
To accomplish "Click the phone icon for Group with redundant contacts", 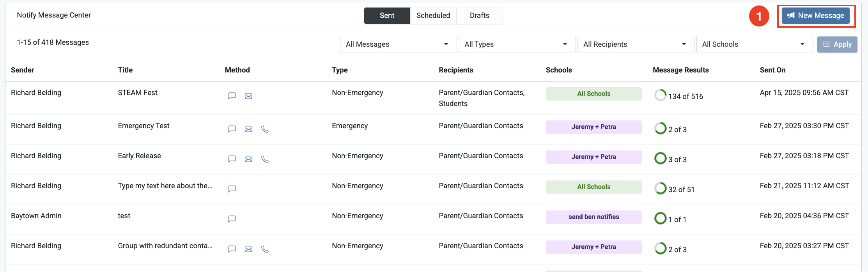I will 265,249.
